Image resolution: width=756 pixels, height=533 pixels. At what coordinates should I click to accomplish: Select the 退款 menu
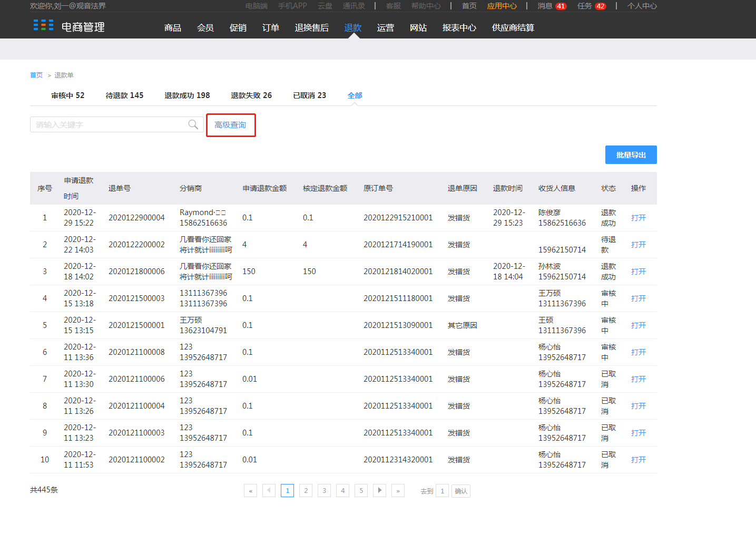353,27
